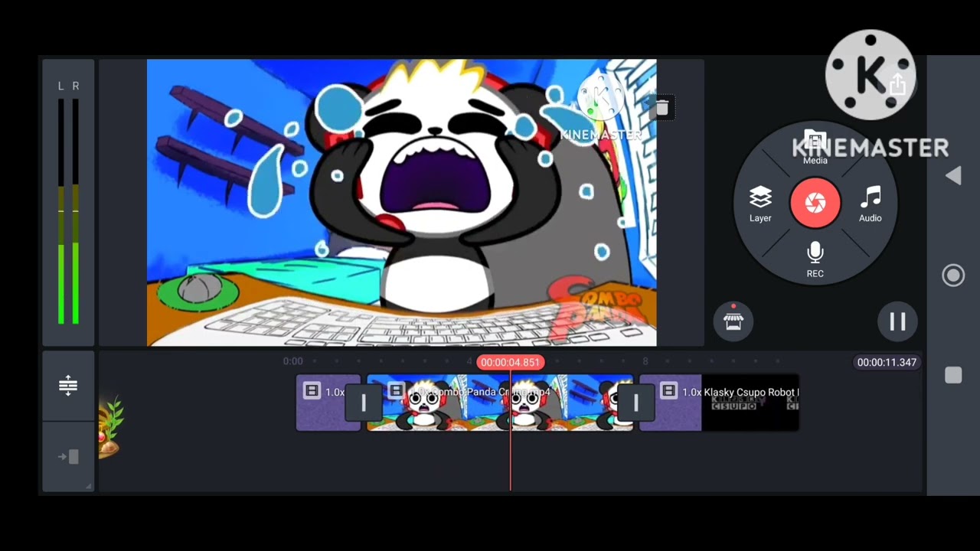Open the Layer menu

(760, 204)
